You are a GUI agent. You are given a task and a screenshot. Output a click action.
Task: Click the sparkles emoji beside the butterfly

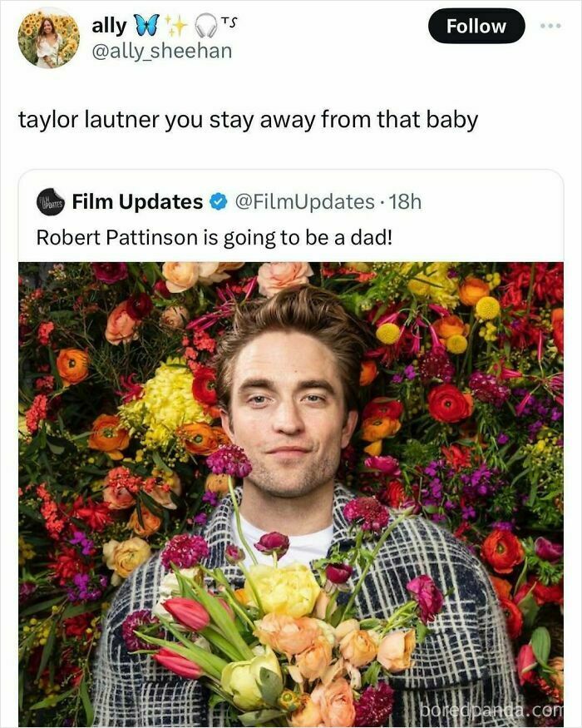pos(175,25)
